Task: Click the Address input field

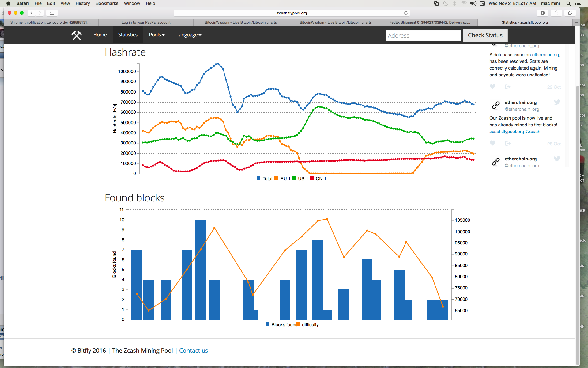Action: pyautogui.click(x=423, y=36)
